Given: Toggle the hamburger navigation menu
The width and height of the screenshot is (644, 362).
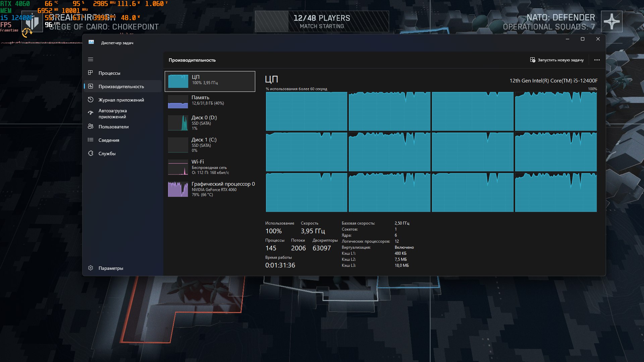Looking at the screenshot, I should click(91, 59).
